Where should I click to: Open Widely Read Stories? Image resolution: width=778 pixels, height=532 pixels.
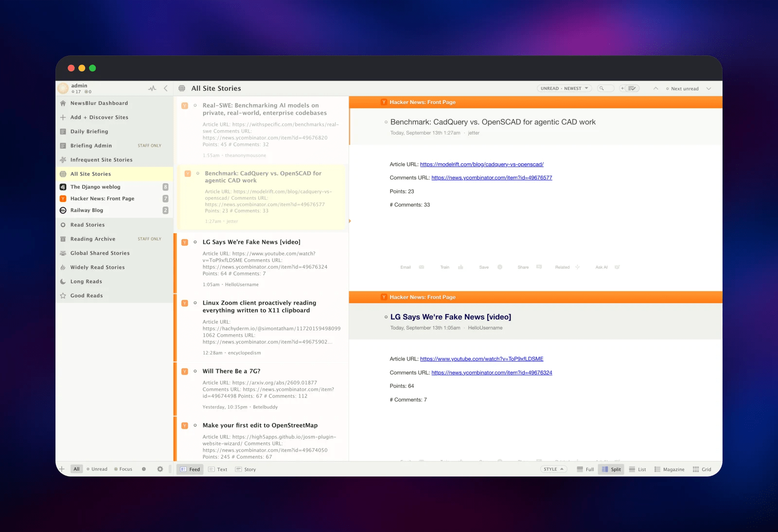(x=114, y=267)
